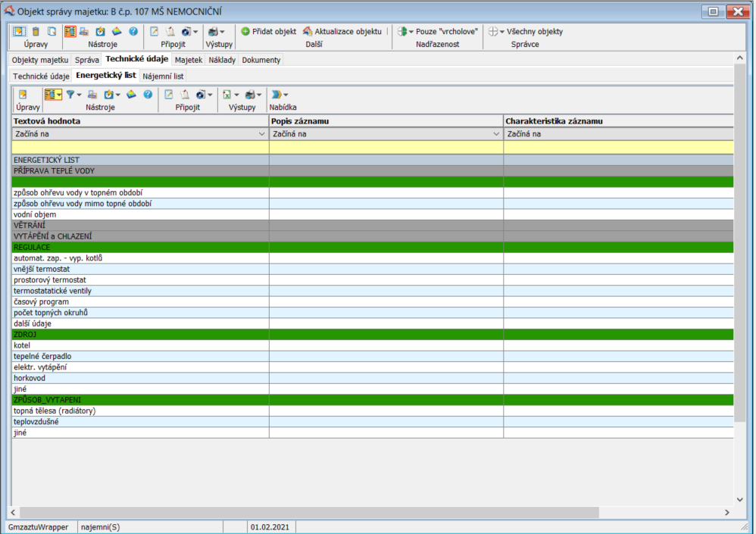This screenshot has height=534, width=756.
Task: Expand the dropdown arrow beside the funnel filter
Action: click(x=79, y=95)
